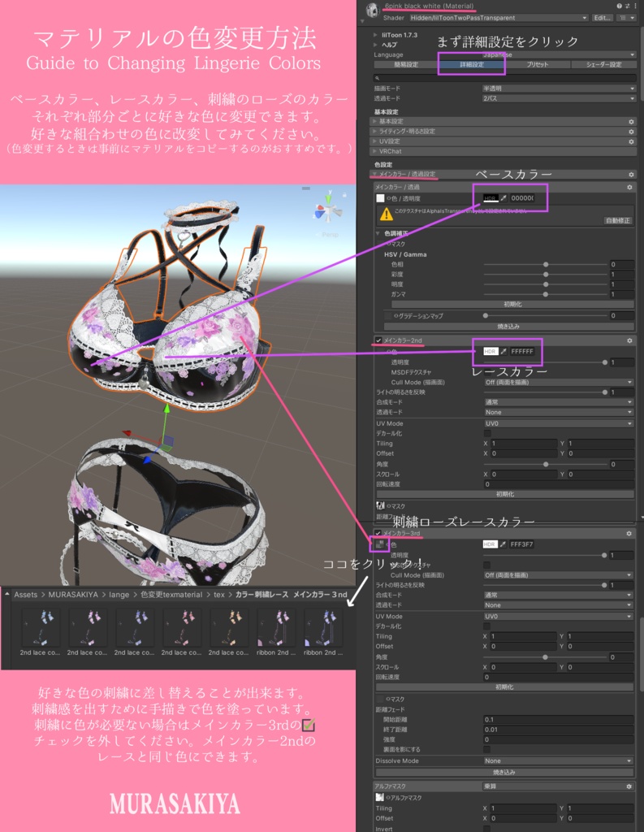Click the 開始距離 field showing 0.1
The width and height of the screenshot is (644, 832).
point(558,720)
